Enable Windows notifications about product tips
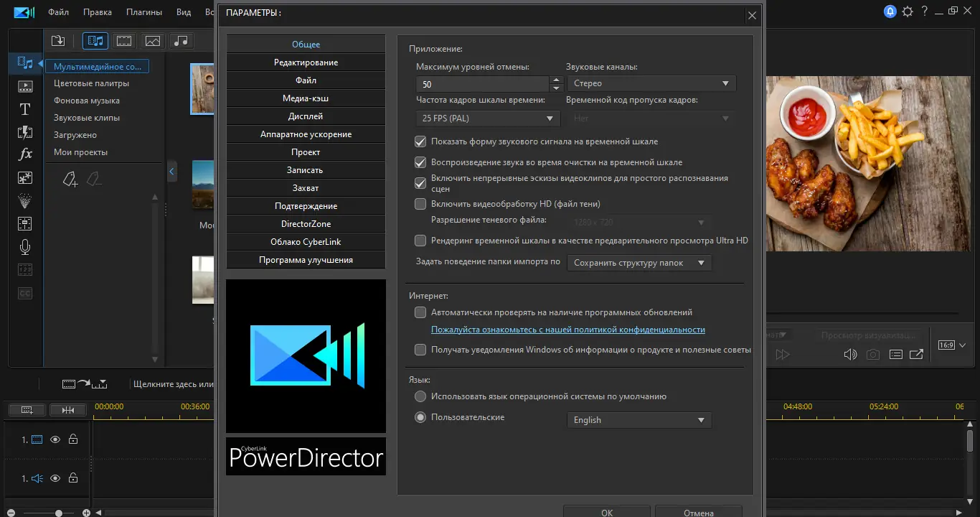Screen dimensions: 980x517 (420, 350)
